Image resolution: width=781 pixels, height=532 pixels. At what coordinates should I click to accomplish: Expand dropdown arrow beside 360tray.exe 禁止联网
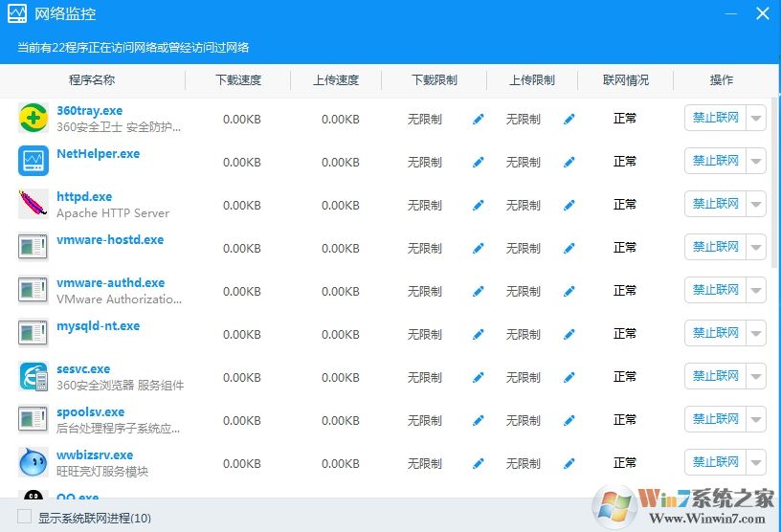756,119
